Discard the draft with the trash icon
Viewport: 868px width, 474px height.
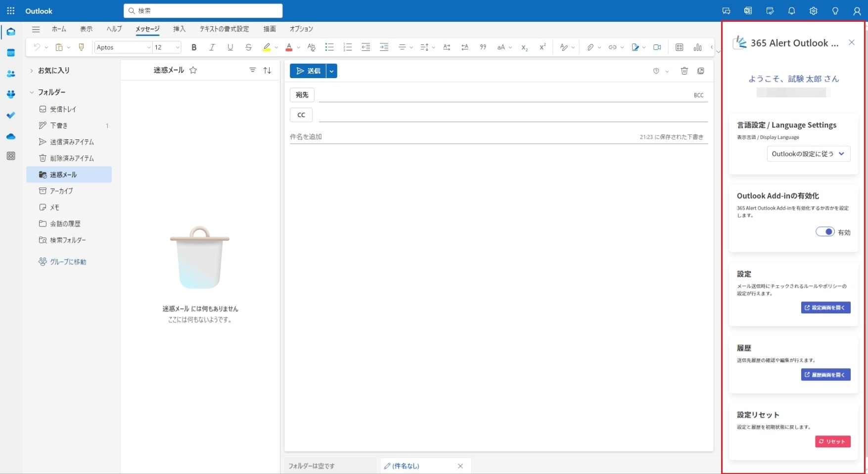(684, 71)
